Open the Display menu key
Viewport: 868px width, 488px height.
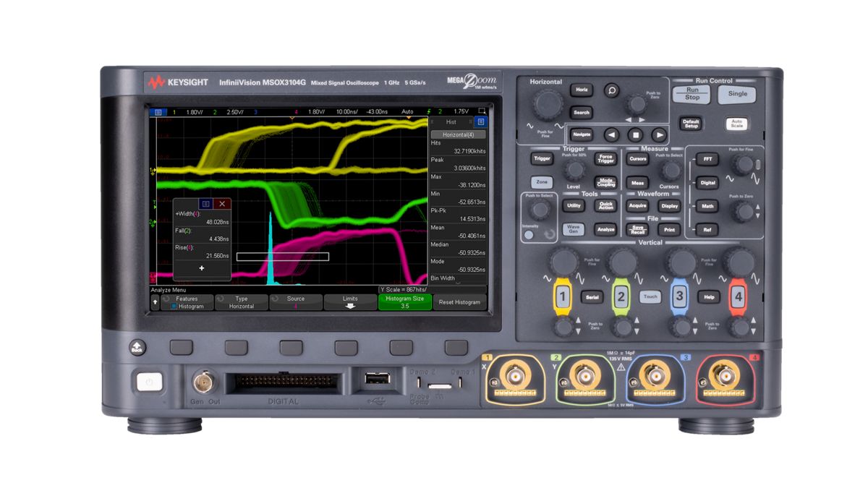coord(670,205)
